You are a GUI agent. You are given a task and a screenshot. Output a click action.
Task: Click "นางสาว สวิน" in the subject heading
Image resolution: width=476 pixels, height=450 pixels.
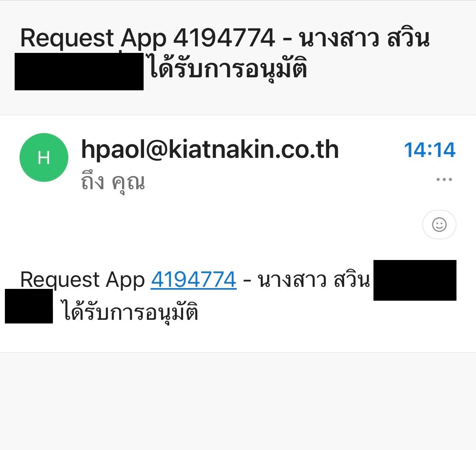pos(364,38)
